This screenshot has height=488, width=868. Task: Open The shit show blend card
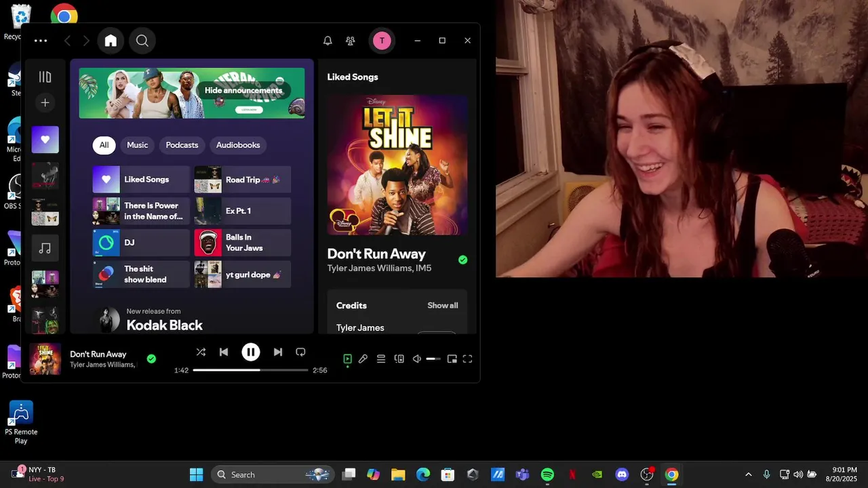(x=141, y=274)
